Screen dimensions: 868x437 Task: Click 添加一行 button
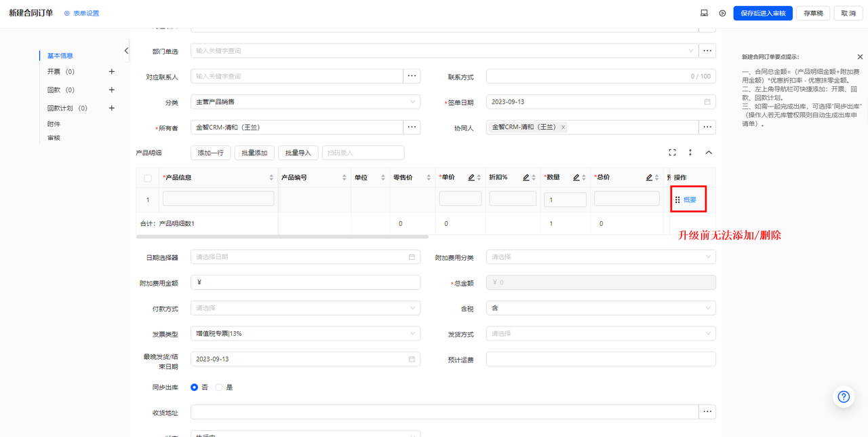[211, 153]
